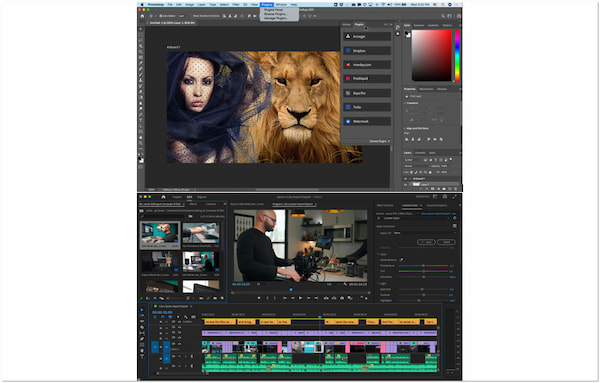600x383 pixels.
Task: Hide the Artboard 1 layer group
Action: [x=406, y=179]
